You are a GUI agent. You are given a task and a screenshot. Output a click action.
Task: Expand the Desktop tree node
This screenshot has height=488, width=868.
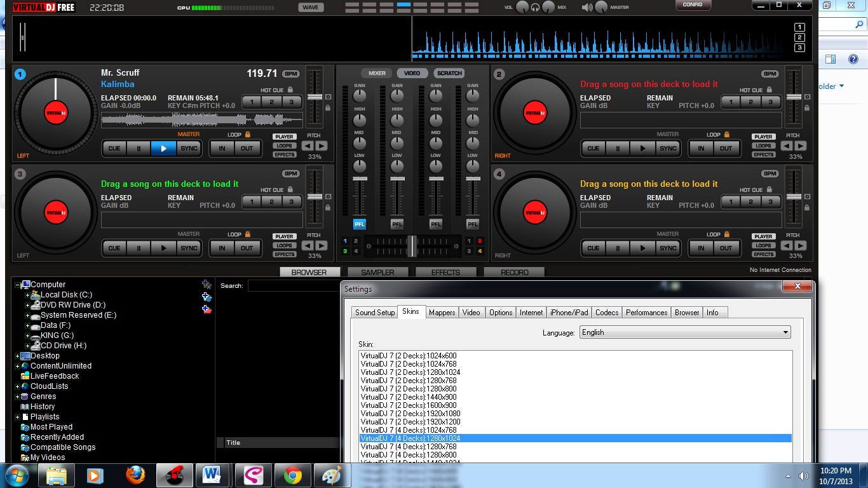[x=17, y=356]
